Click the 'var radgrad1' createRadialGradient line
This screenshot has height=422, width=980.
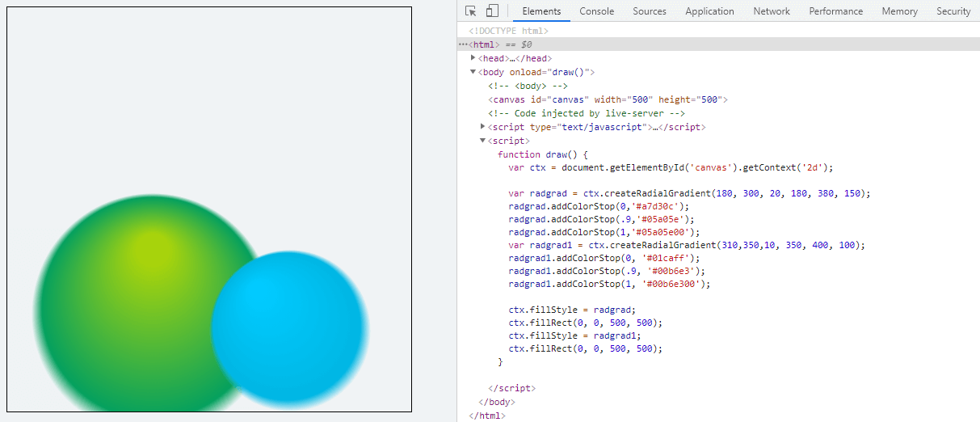pos(688,245)
